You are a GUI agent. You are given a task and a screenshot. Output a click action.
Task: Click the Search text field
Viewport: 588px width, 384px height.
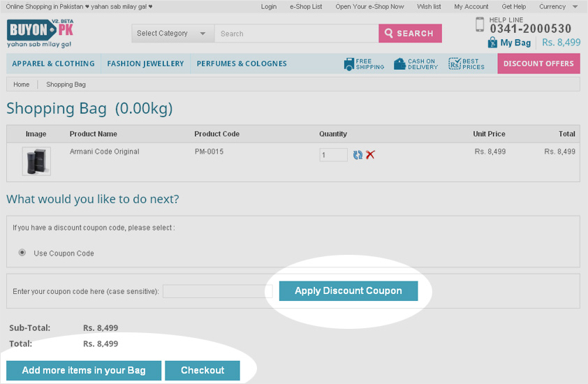(297, 34)
